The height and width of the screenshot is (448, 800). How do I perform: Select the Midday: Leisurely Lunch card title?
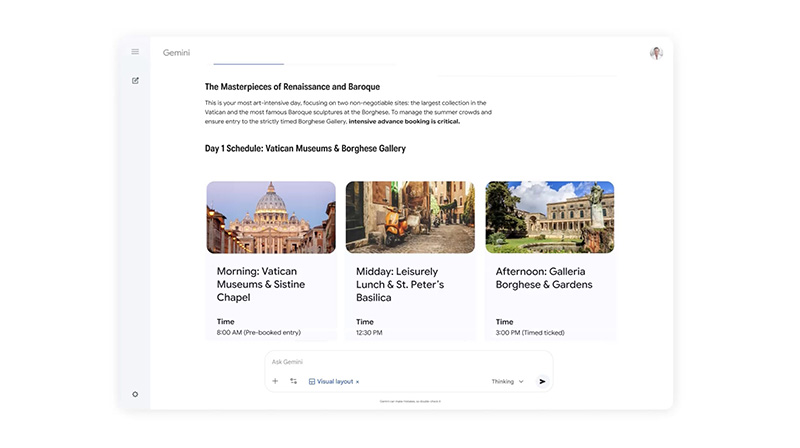(401, 284)
